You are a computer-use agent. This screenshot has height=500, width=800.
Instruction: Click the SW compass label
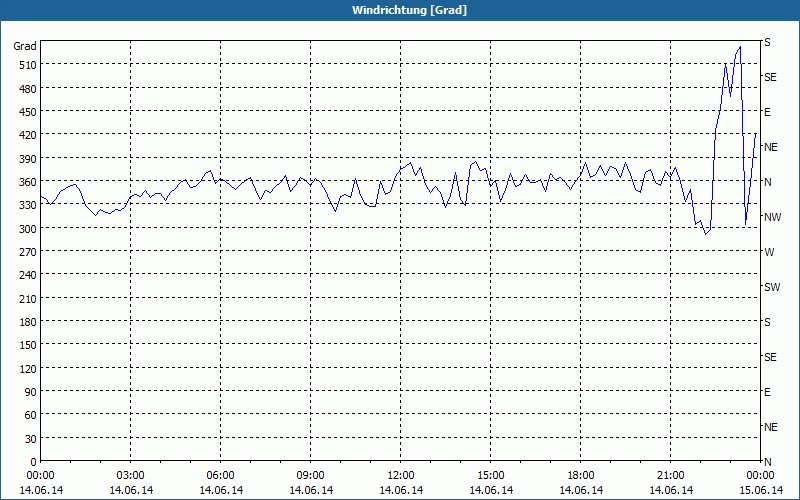[x=772, y=287]
